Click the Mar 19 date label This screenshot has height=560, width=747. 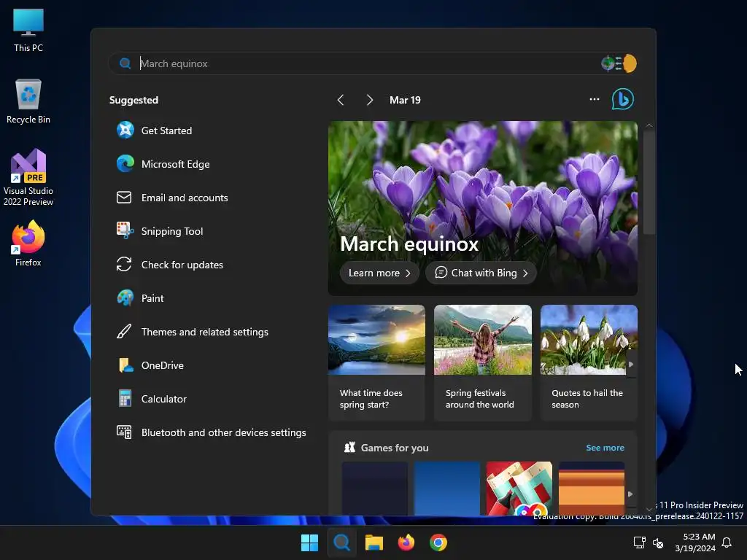tap(405, 100)
